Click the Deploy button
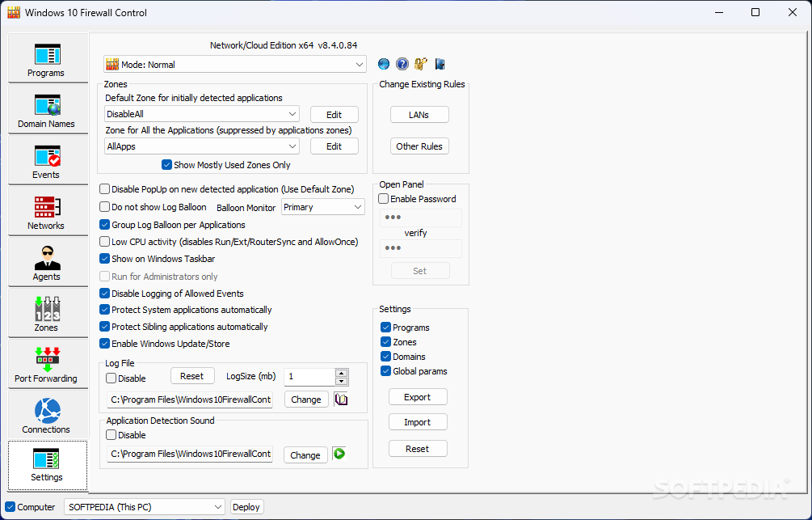The image size is (812, 520). (246, 507)
